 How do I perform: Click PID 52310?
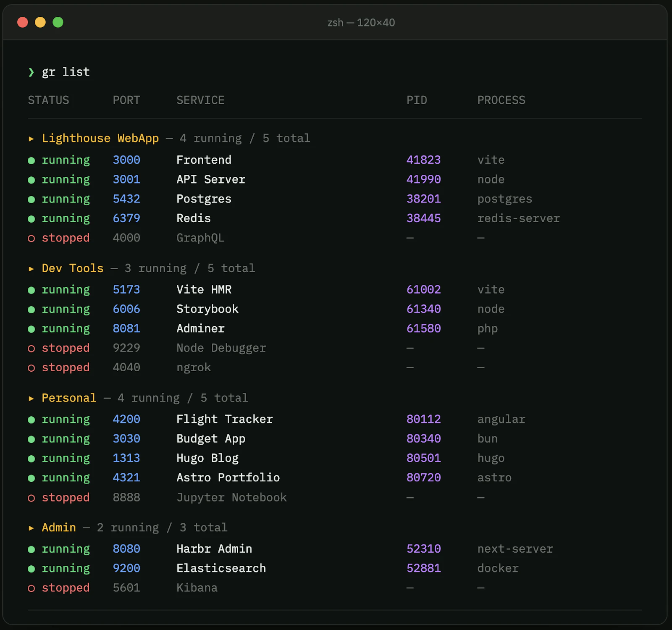[x=424, y=549]
